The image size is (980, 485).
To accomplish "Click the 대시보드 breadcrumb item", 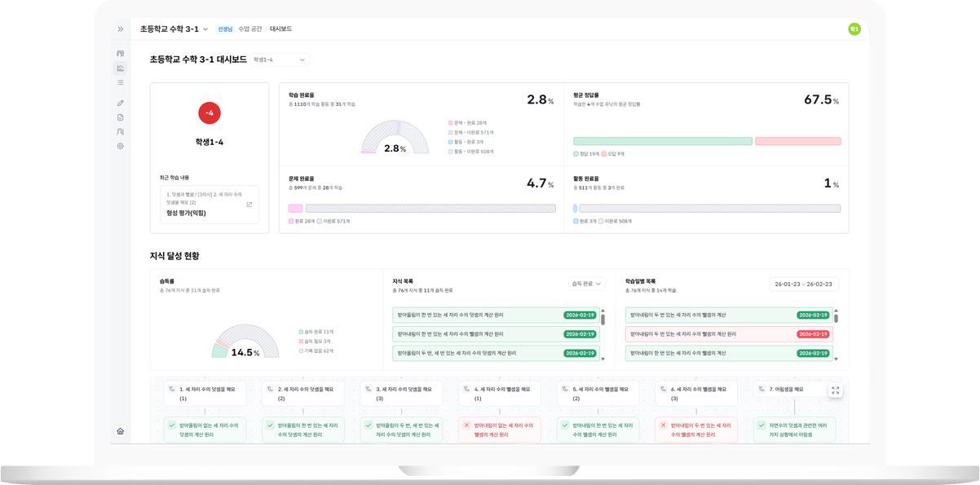I will (280, 29).
